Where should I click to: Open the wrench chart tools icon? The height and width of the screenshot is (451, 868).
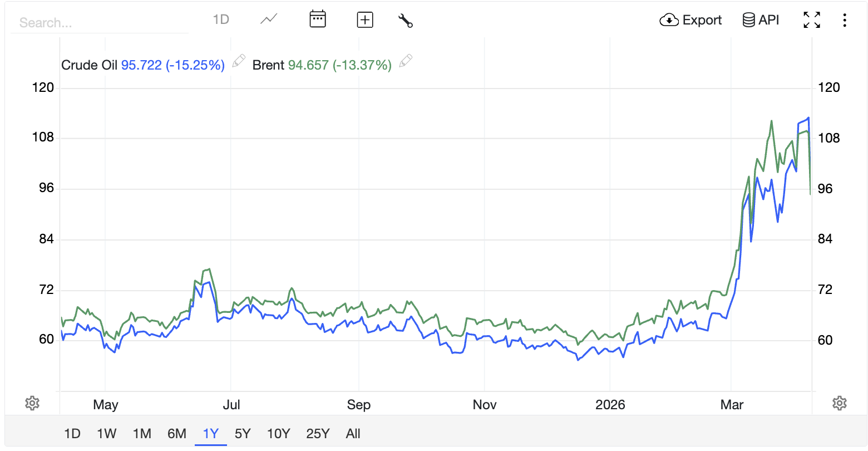(x=405, y=19)
